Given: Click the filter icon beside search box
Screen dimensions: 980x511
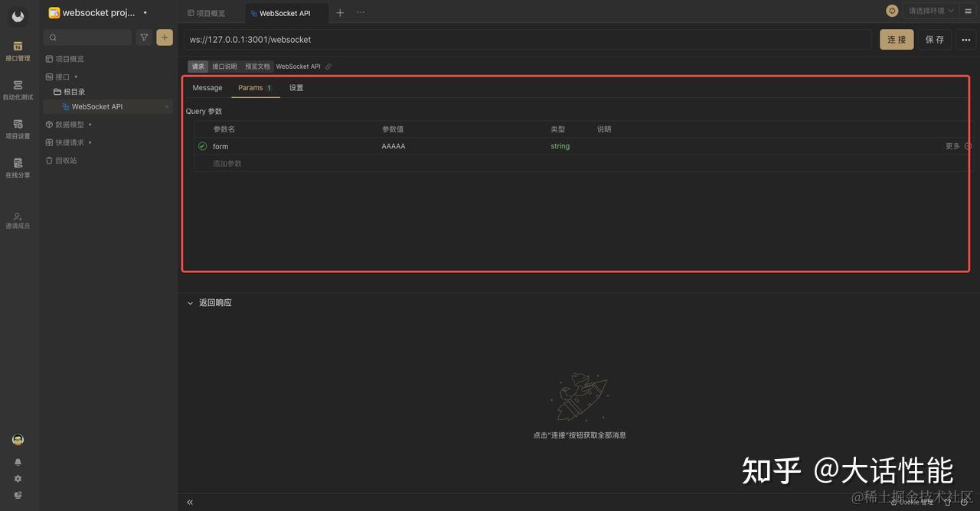Looking at the screenshot, I should (x=144, y=37).
